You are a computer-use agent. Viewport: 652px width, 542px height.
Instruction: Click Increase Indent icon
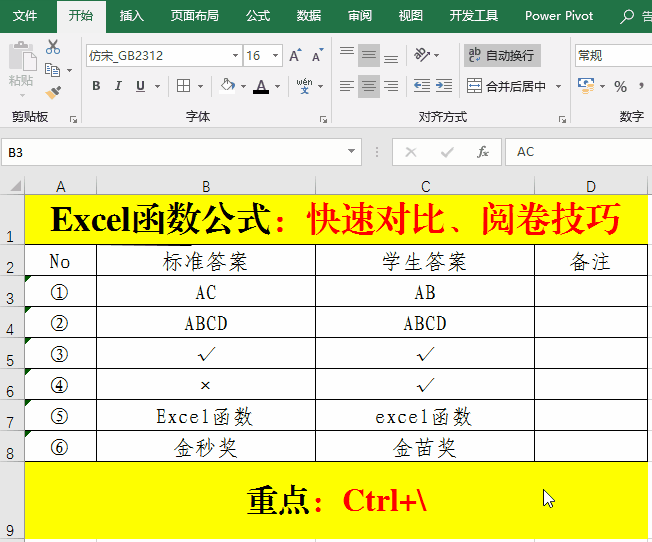pyautogui.click(x=444, y=86)
